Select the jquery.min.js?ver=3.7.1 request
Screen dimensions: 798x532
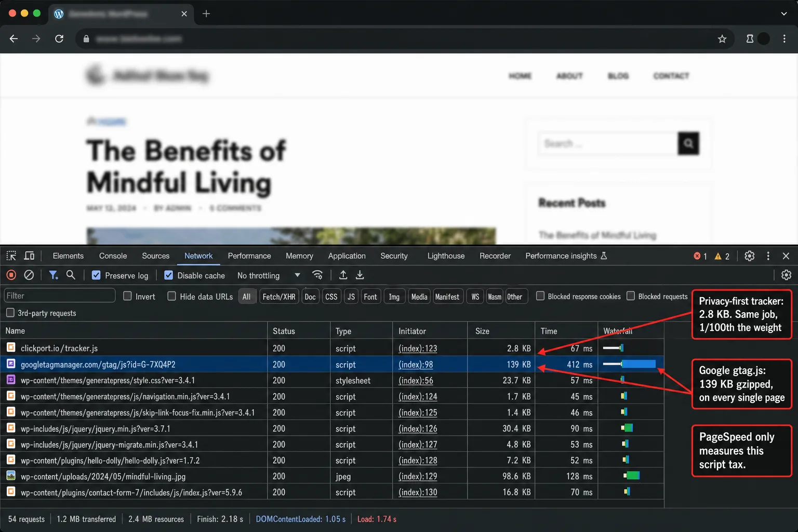click(x=332, y=429)
